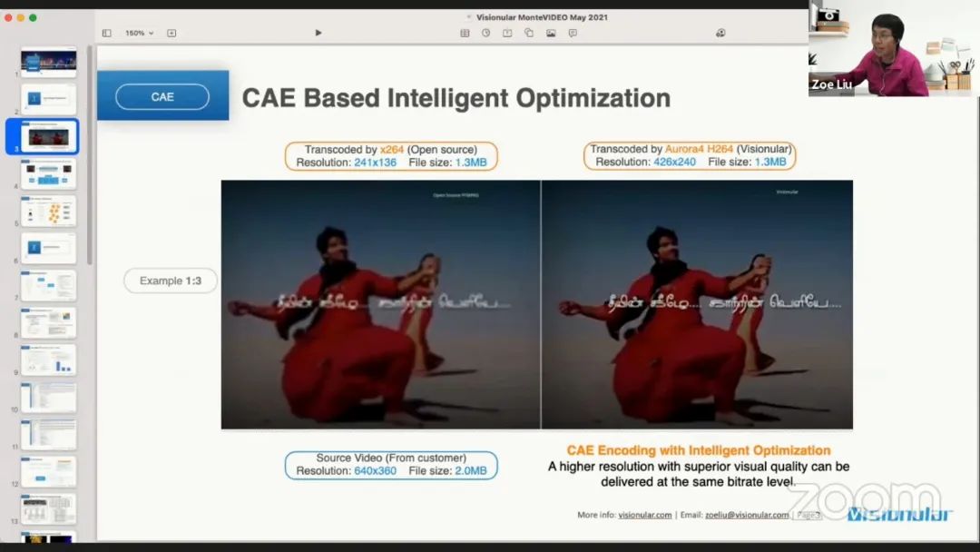Viewport: 980px width, 552px height.
Task: Select slide 4 thumbnail in navigator
Action: click(49, 172)
